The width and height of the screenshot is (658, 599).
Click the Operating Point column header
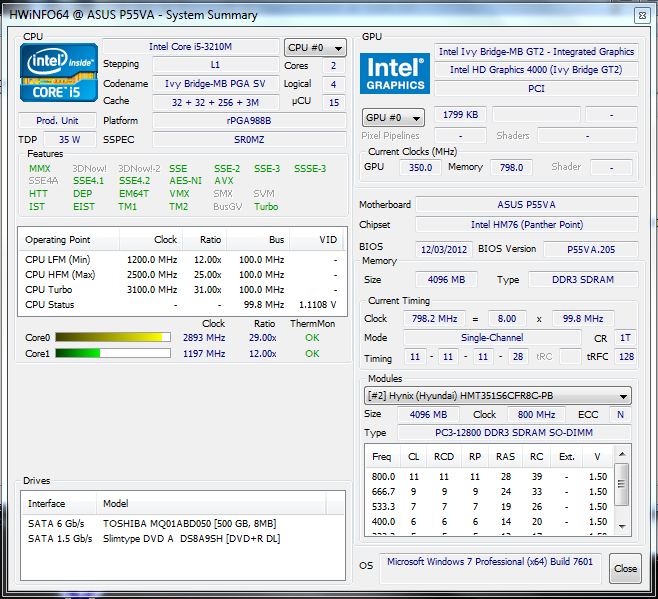(x=69, y=240)
